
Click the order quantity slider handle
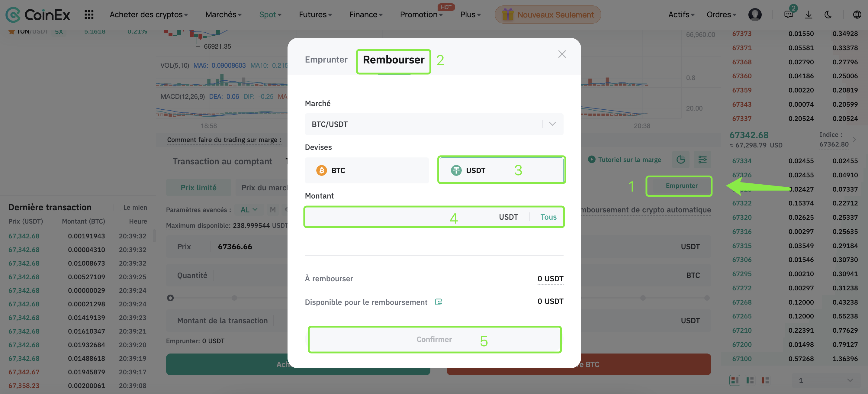click(x=171, y=298)
